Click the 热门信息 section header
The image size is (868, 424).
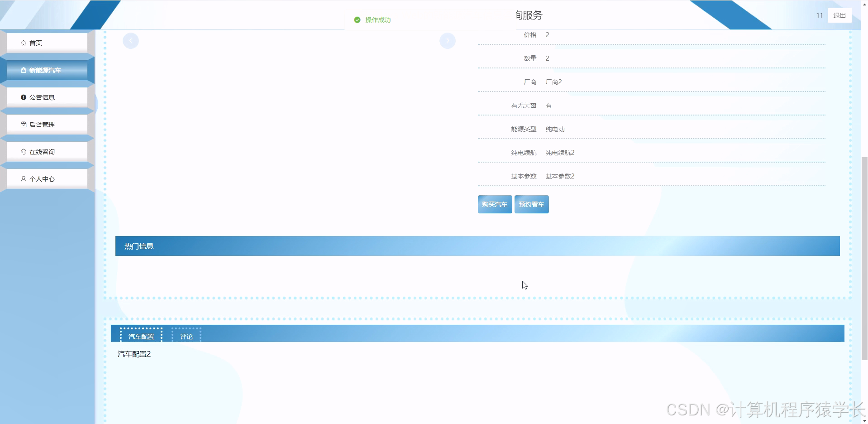[477, 246]
